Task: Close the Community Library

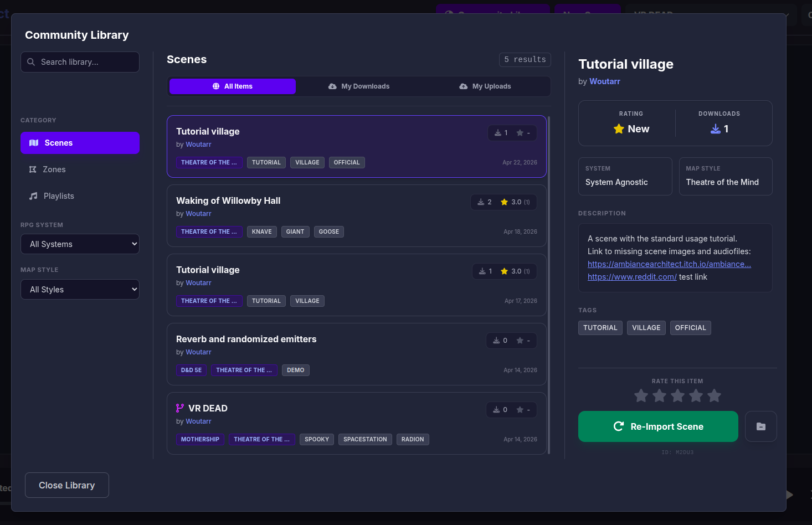Action: tap(66, 485)
